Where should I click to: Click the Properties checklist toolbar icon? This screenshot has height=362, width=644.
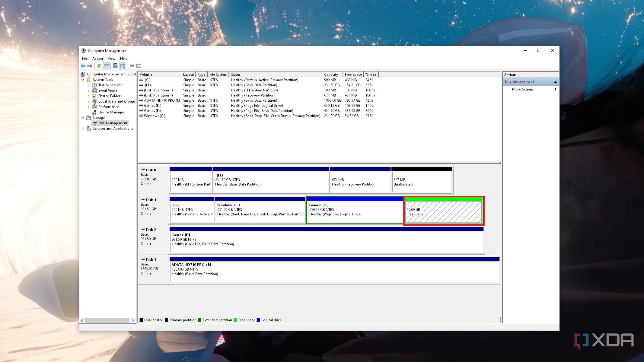(139, 66)
